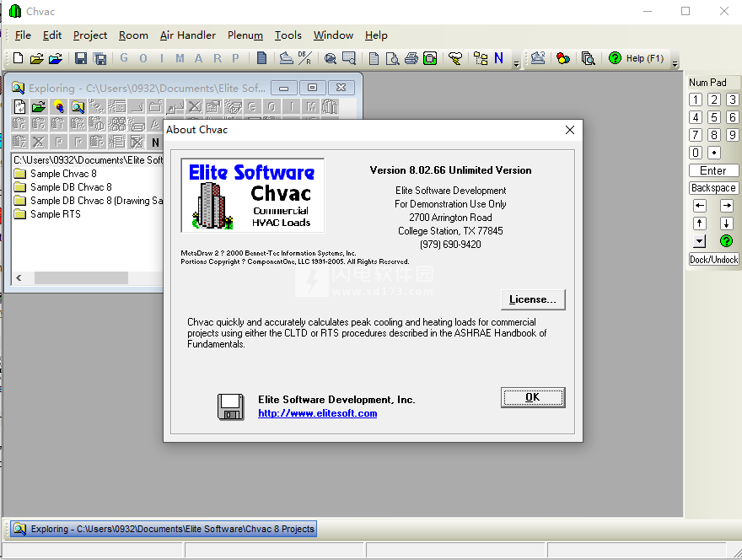Select the Sample Chvac 8 folder
This screenshot has width=742, height=560.
click(x=55, y=174)
